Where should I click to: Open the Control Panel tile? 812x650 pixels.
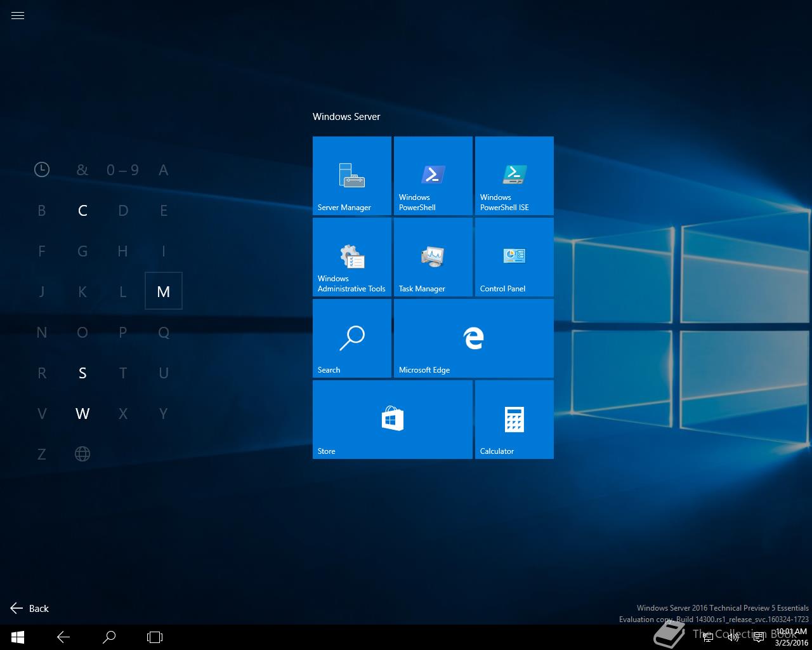click(514, 257)
